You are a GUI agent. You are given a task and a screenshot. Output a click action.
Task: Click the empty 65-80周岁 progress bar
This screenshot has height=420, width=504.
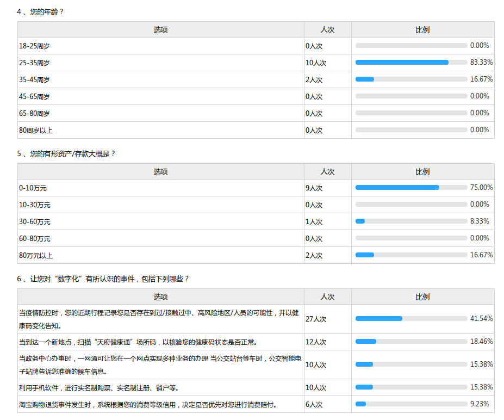[411, 113]
